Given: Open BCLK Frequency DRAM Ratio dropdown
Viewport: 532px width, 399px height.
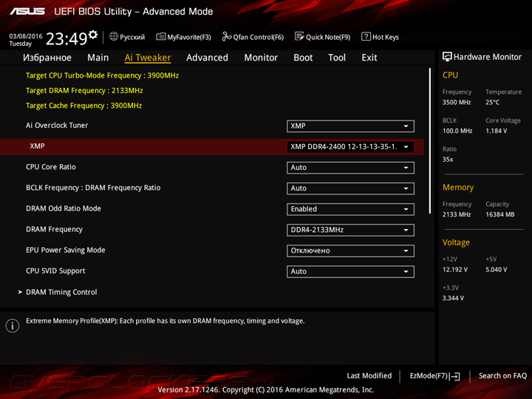Looking at the screenshot, I should 350,188.
